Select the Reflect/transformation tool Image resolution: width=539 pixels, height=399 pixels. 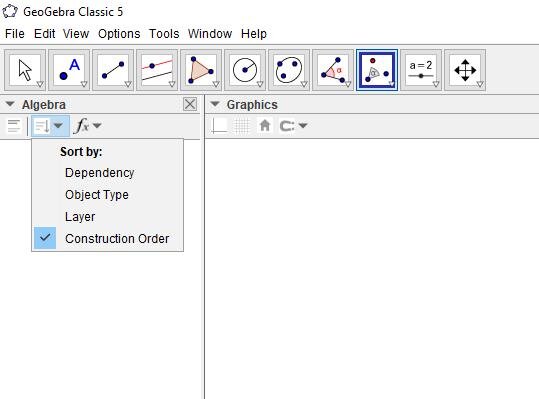pyautogui.click(x=377, y=70)
